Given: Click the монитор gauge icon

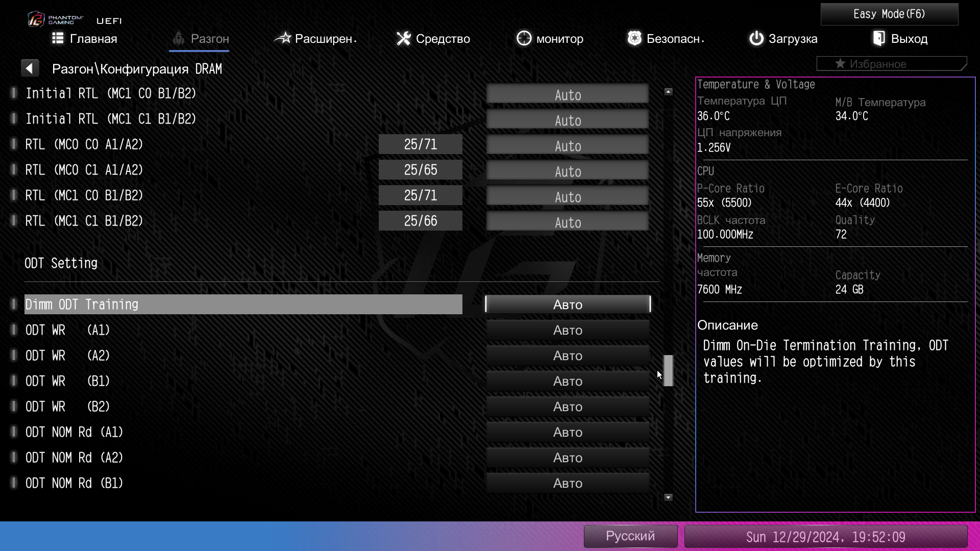Looking at the screenshot, I should pos(524,38).
